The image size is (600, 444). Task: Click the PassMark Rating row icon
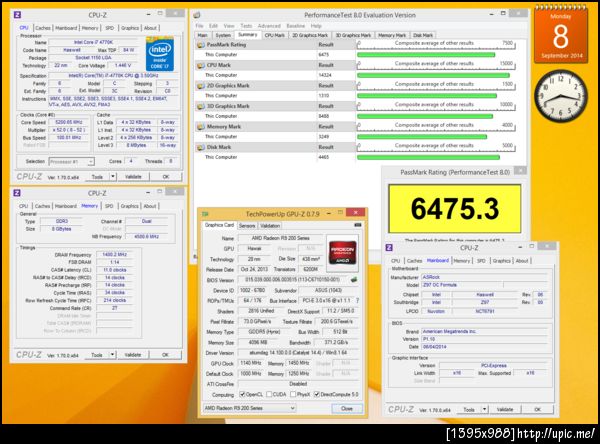click(201, 45)
